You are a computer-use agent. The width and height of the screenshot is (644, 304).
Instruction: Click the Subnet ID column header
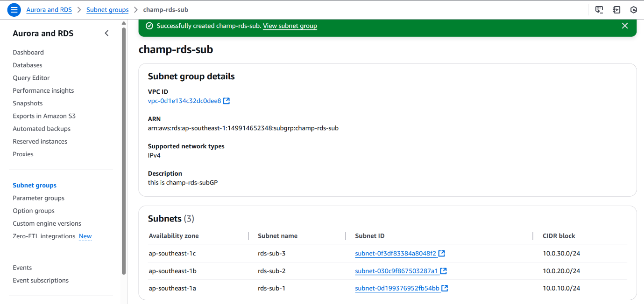(370, 236)
